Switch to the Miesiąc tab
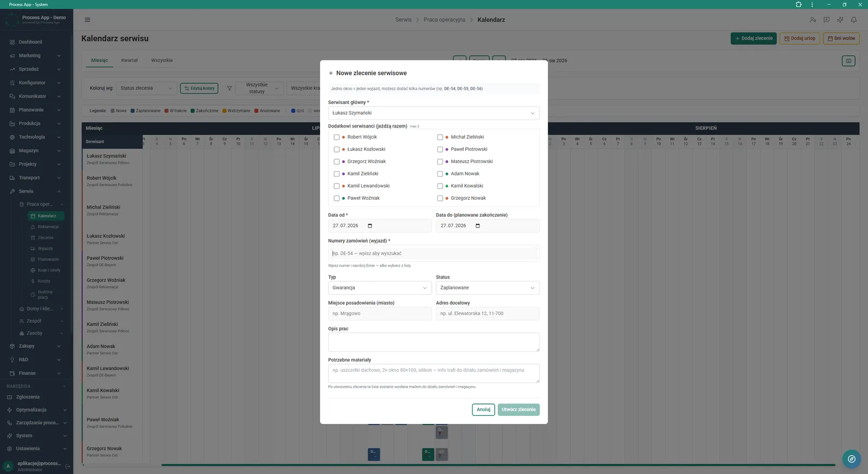The height and width of the screenshot is (474, 868). (x=99, y=60)
